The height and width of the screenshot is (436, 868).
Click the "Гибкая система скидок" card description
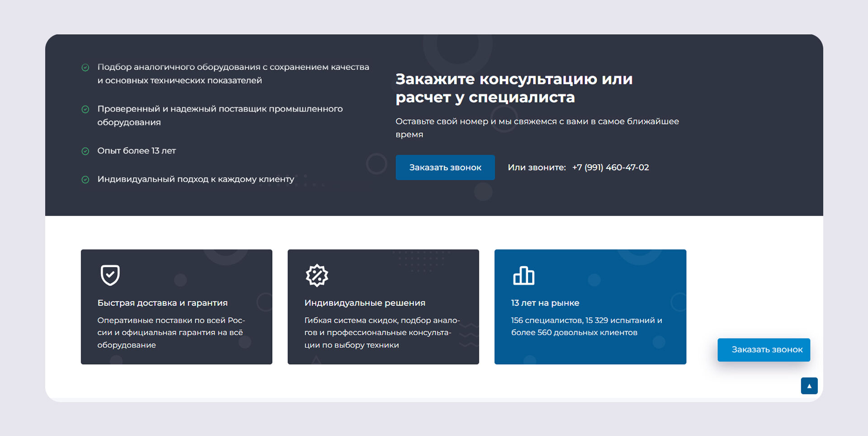click(382, 333)
